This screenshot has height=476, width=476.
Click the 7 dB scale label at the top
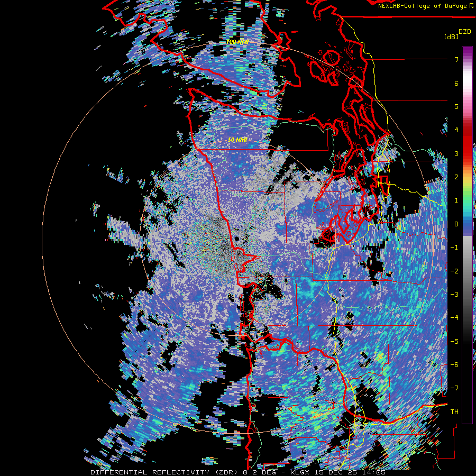pos(456,59)
